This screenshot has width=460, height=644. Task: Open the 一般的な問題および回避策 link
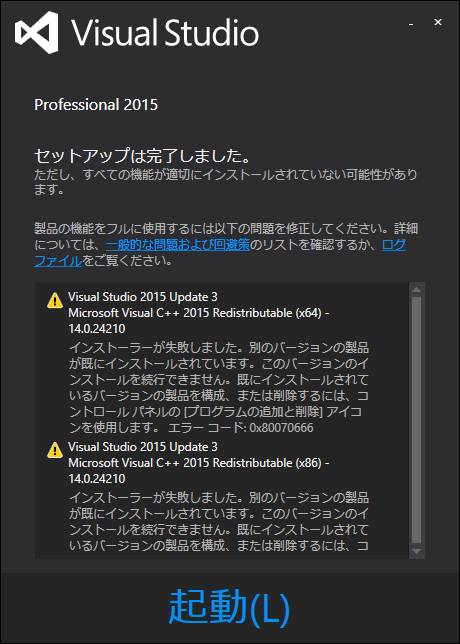click(178, 245)
